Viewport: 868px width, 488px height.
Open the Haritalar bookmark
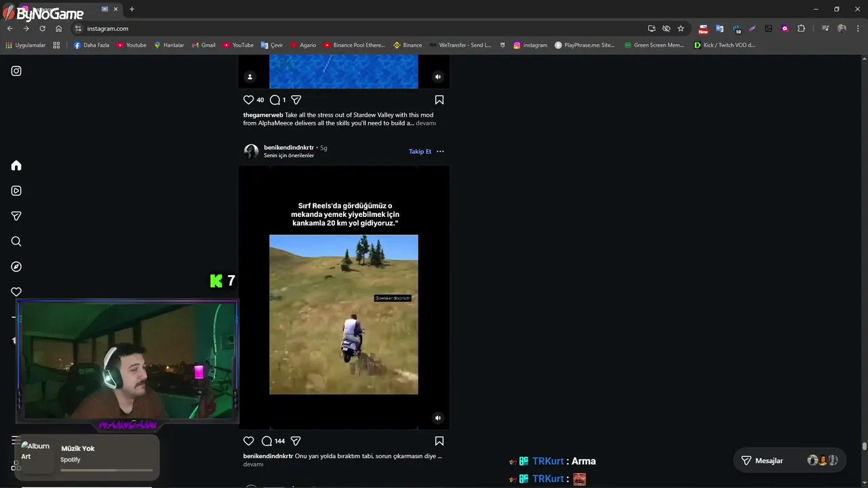pyautogui.click(x=169, y=45)
